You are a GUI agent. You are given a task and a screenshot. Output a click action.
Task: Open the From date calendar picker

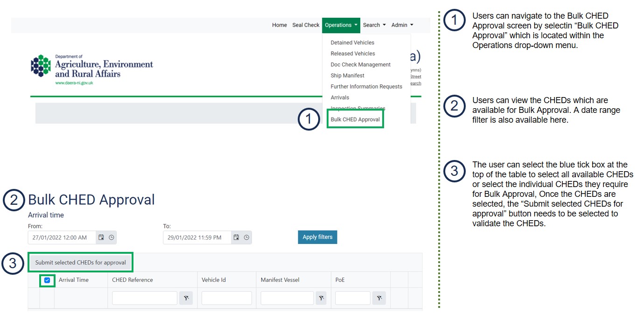pos(101,237)
